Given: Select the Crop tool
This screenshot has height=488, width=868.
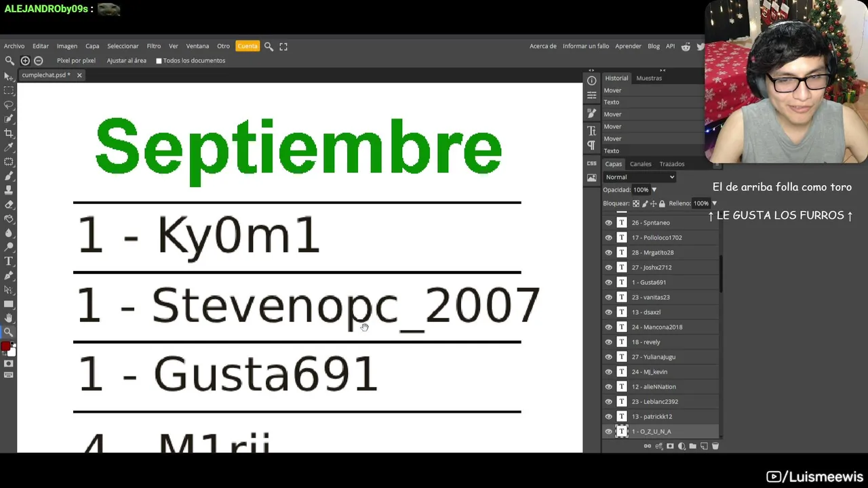Looking at the screenshot, I should pos(8,134).
